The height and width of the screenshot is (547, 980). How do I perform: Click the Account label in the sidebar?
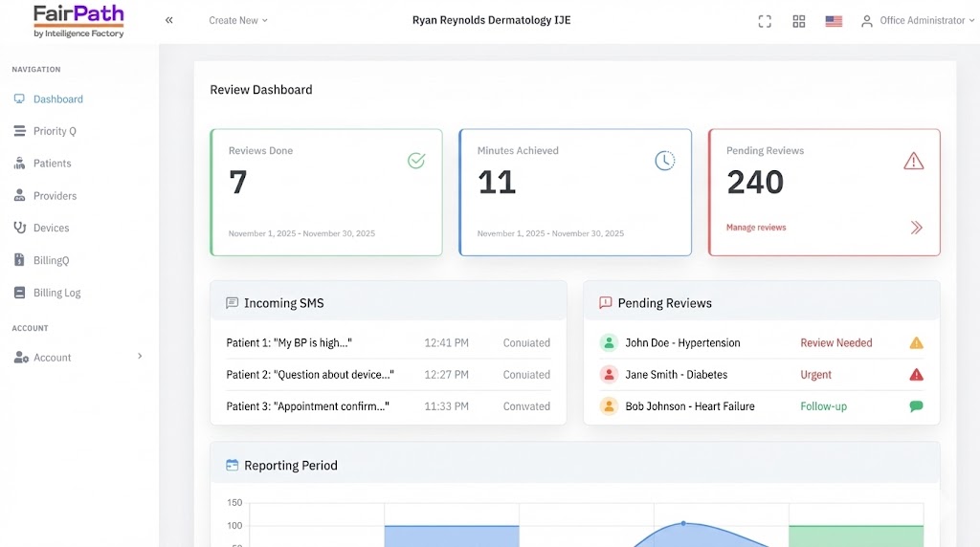[53, 357]
